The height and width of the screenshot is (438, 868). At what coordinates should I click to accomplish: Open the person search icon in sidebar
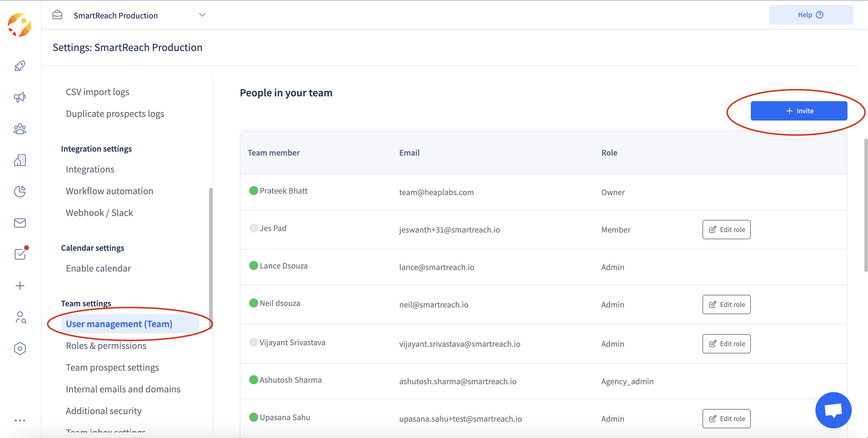point(20,317)
